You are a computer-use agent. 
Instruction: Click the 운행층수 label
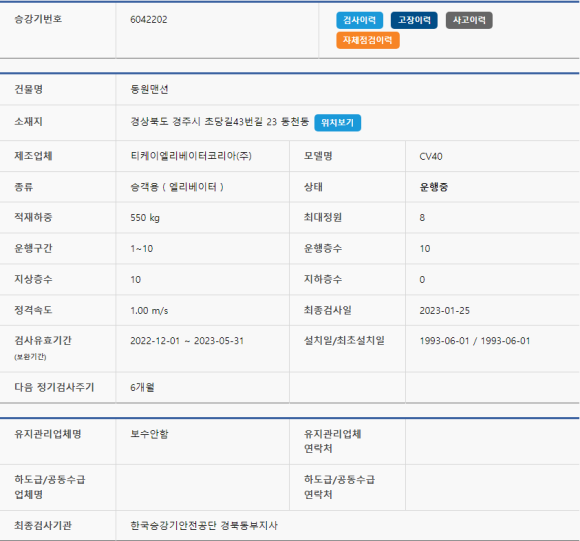point(323,248)
